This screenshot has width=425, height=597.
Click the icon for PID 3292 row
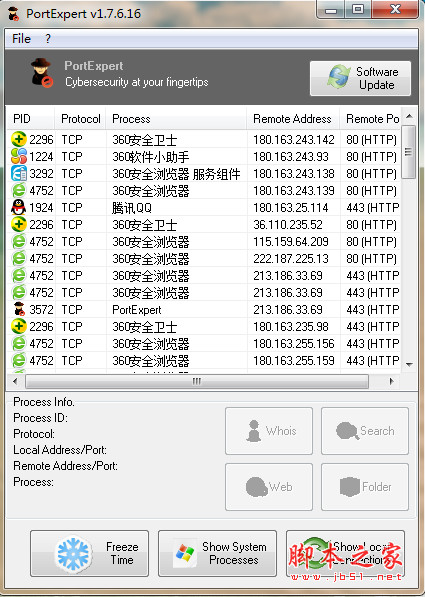[x=19, y=174]
